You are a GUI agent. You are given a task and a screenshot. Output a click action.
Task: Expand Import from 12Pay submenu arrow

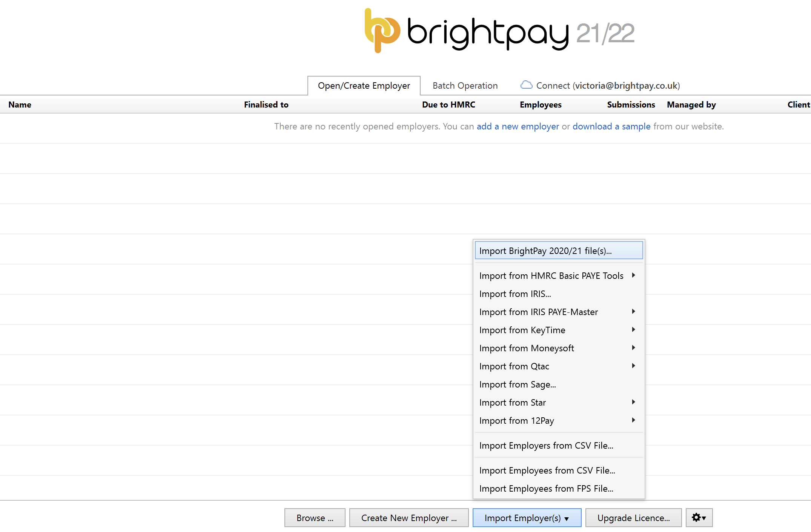tap(634, 420)
